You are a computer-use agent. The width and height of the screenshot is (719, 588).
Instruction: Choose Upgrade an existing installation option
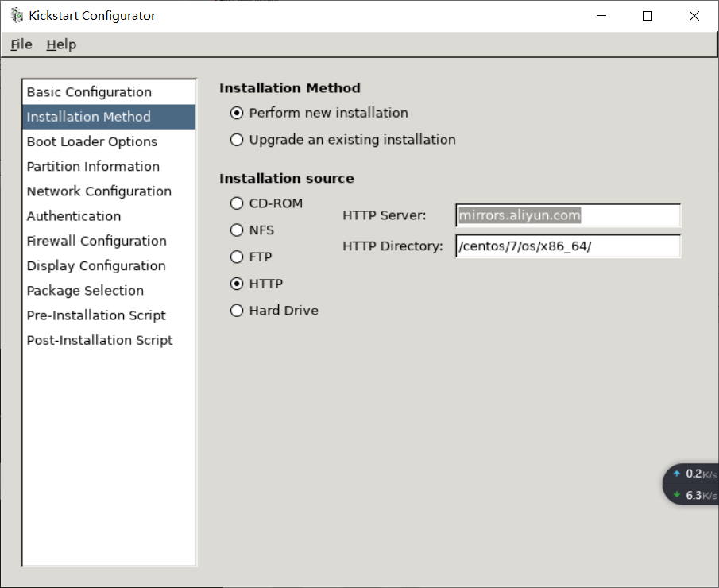click(237, 140)
